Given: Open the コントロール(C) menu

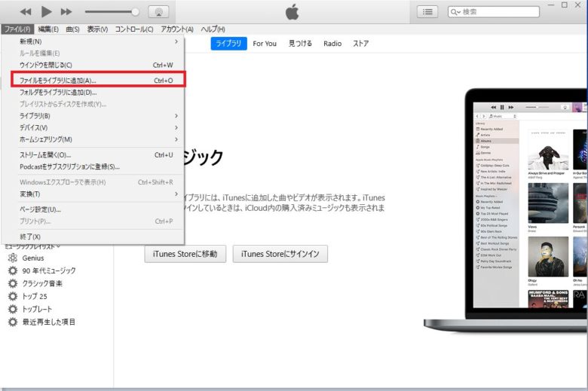Looking at the screenshot, I should click(x=134, y=29).
